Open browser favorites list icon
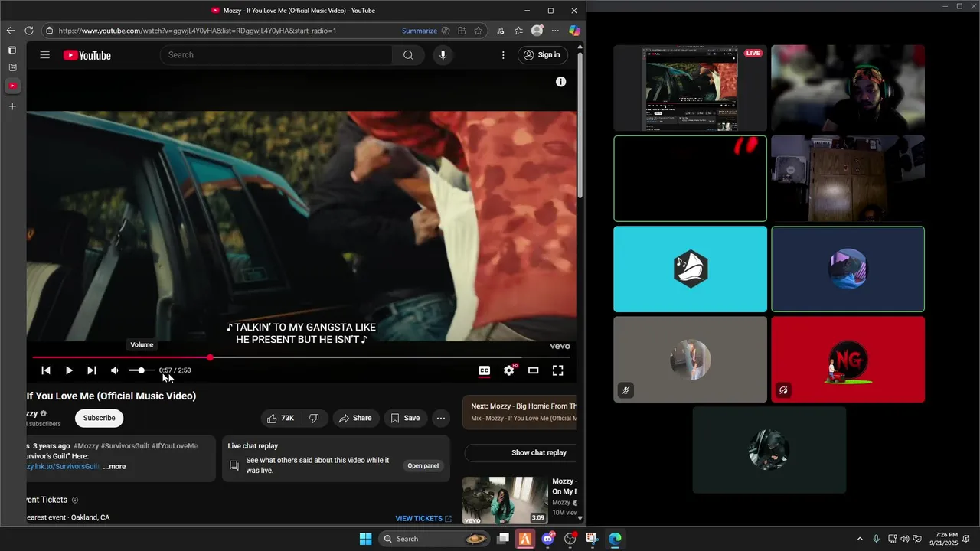 point(518,31)
